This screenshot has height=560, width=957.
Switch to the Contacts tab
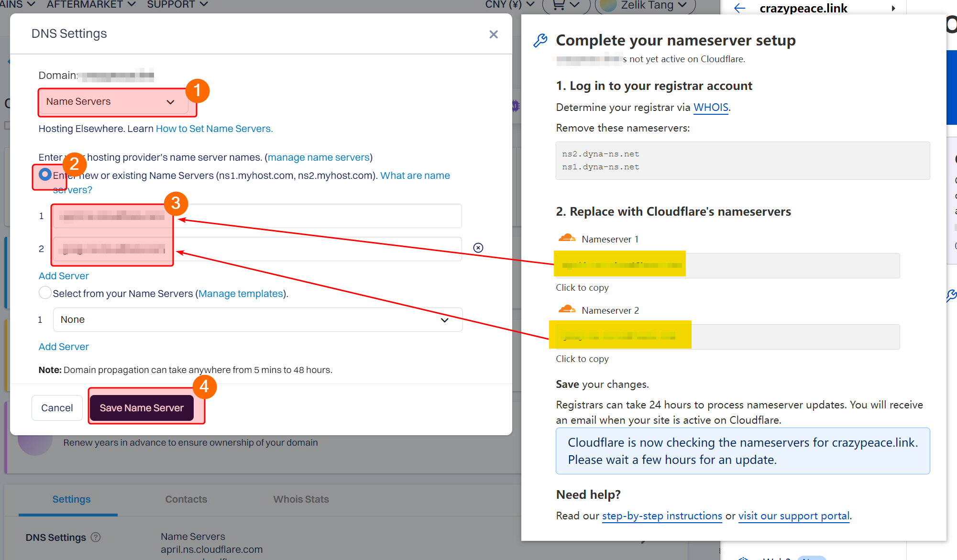tap(186, 499)
